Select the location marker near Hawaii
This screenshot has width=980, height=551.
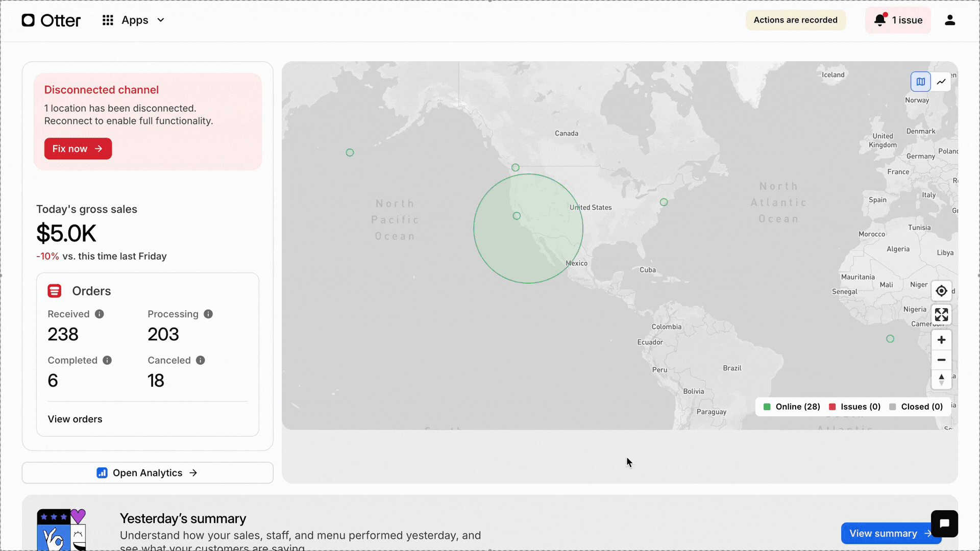click(x=350, y=153)
